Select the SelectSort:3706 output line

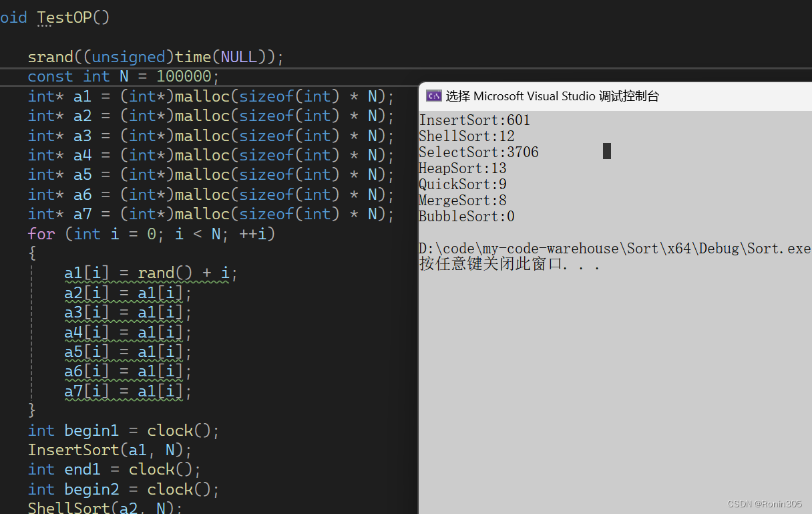479,152
